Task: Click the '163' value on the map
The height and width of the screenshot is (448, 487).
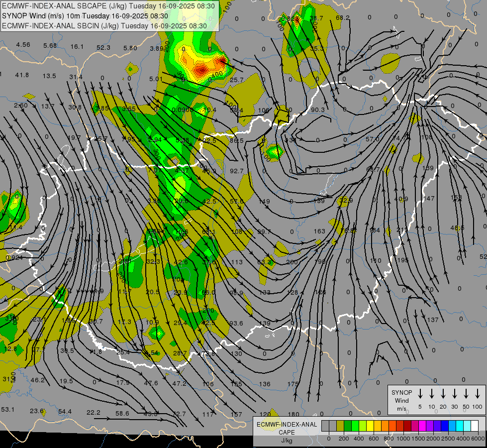Action: tap(319, 231)
